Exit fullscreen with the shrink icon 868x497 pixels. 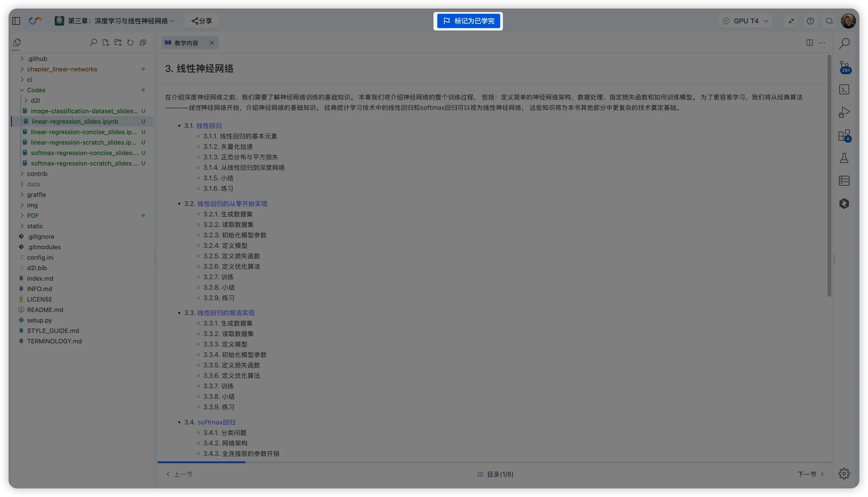tap(791, 21)
